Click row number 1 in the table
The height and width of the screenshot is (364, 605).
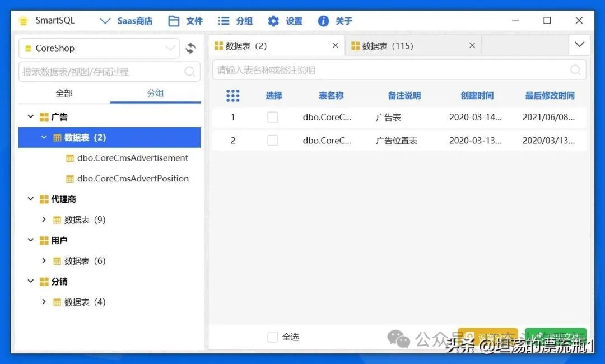point(232,117)
